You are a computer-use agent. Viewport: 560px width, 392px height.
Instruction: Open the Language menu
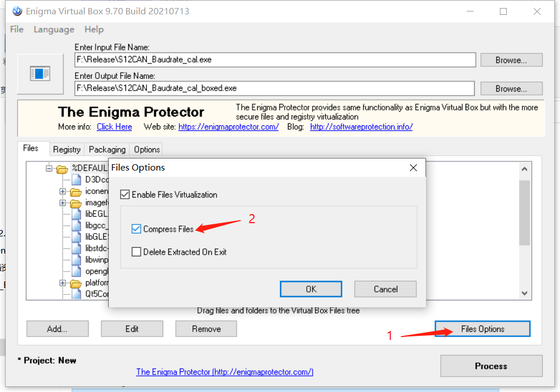click(54, 29)
